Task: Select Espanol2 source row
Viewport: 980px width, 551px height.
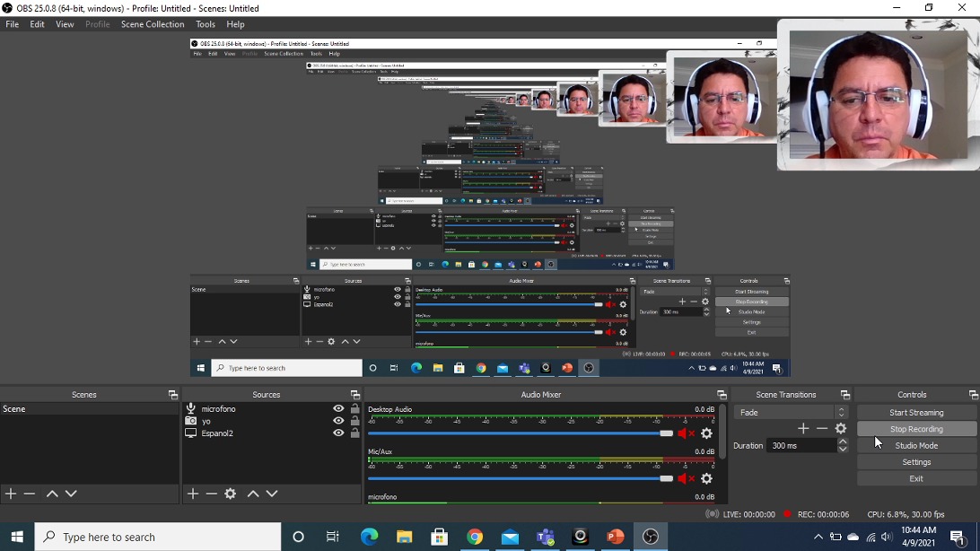Action: tap(272, 433)
